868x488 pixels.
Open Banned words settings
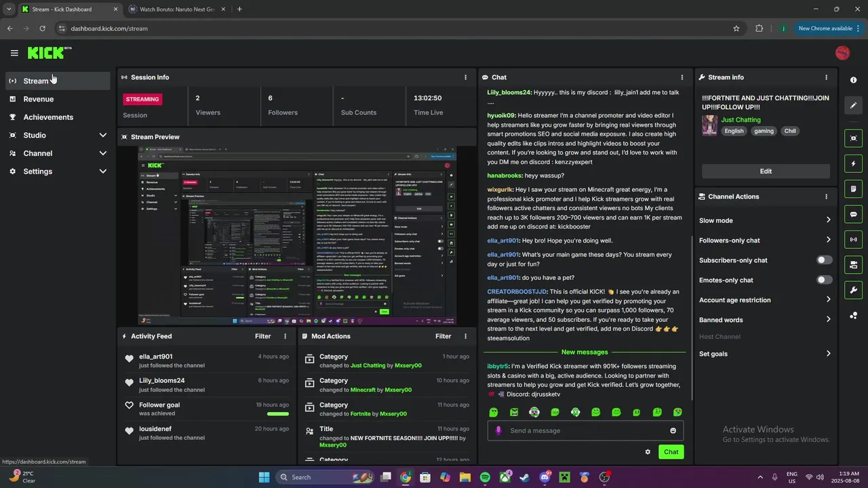[765, 320]
